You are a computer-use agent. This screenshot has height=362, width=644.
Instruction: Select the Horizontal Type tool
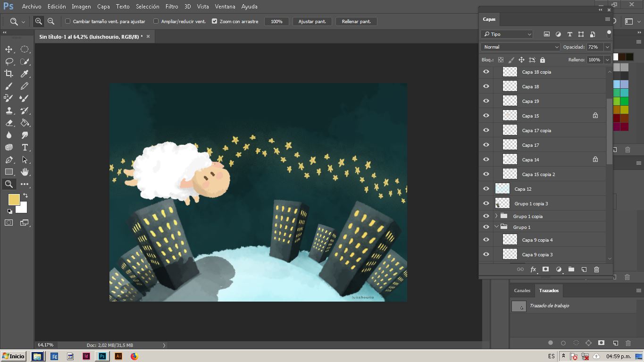pyautogui.click(x=25, y=147)
